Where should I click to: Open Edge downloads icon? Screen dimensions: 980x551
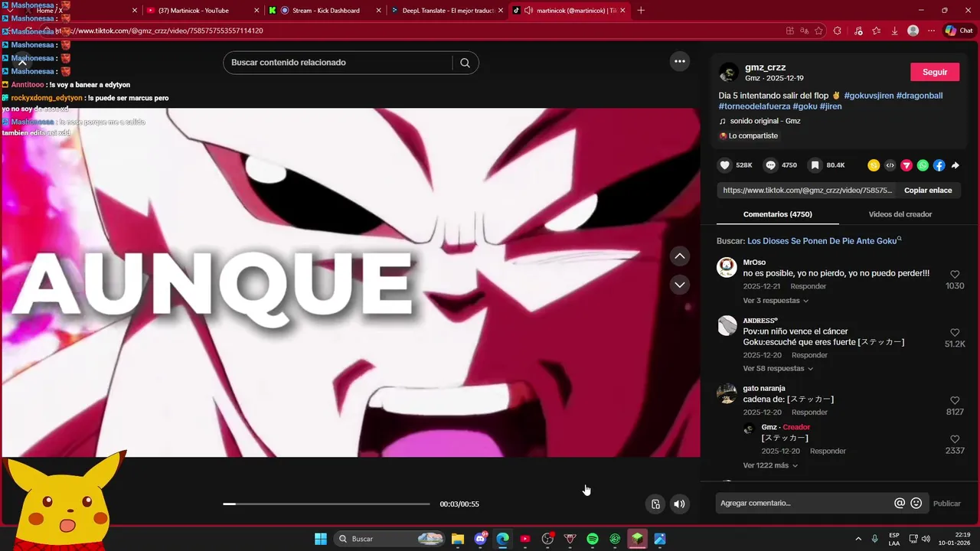(x=895, y=31)
